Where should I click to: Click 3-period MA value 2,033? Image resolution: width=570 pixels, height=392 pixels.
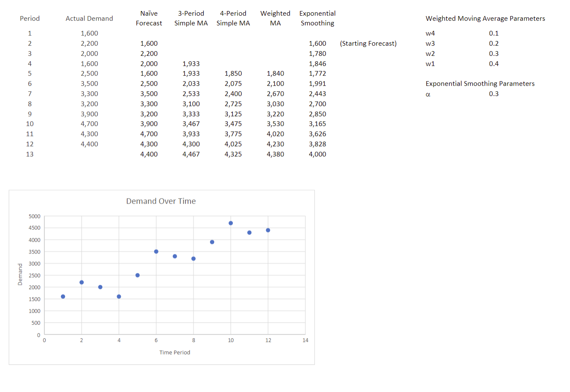pos(191,84)
